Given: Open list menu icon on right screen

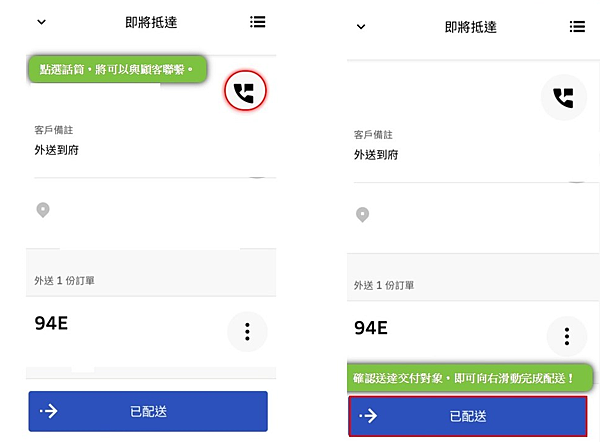Looking at the screenshot, I should click(x=577, y=26).
